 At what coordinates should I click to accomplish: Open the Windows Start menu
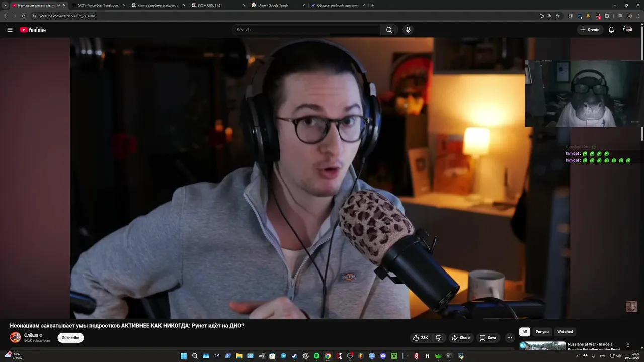click(184, 356)
